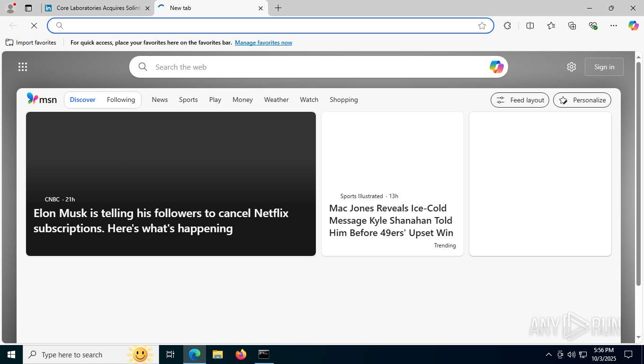Open the Extensions puzzle icon
The image size is (644, 364).
(507, 26)
